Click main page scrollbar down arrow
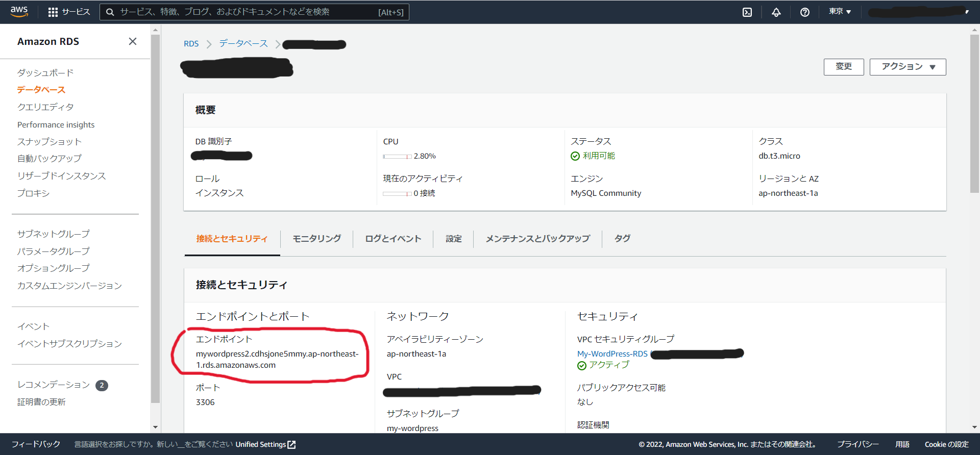Viewport: 980px width, 455px height. coord(975,427)
